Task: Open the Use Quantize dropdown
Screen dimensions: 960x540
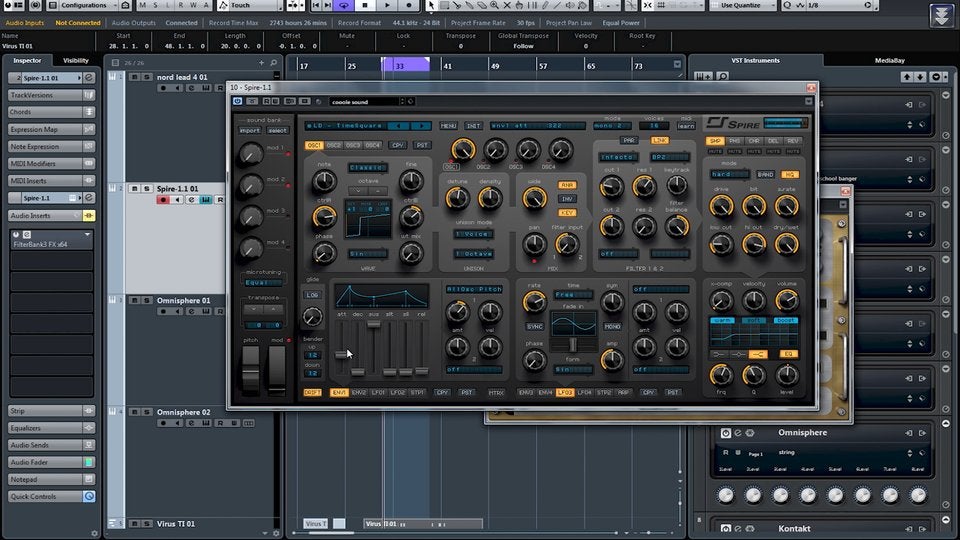Action: point(743,6)
